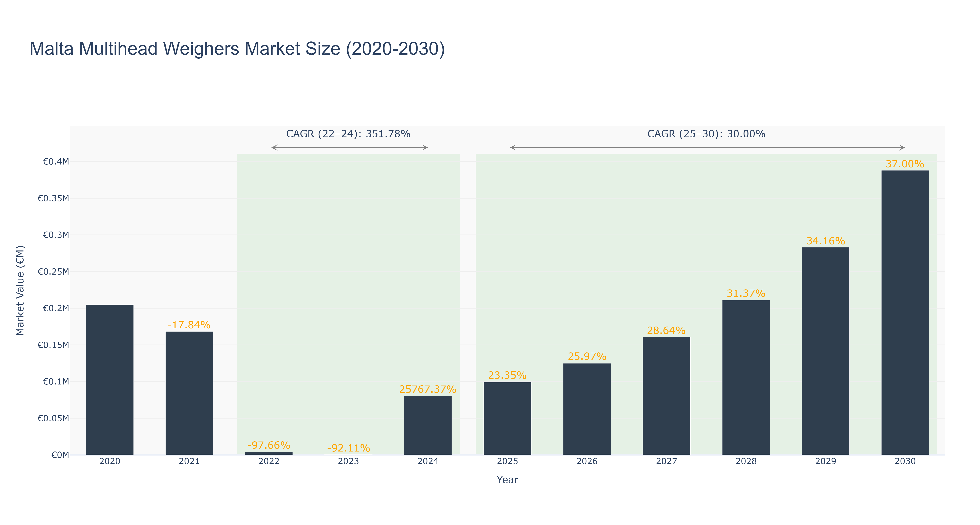Viewport: 980px width, 525px height.
Task: Click the chart title Malta Multihead Weighers Market Size
Action: coord(237,49)
